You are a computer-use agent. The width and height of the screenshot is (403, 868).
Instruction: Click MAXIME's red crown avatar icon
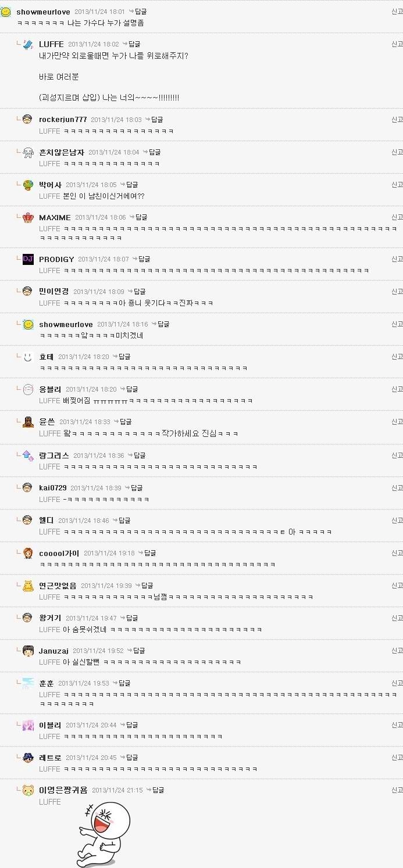coord(28,218)
